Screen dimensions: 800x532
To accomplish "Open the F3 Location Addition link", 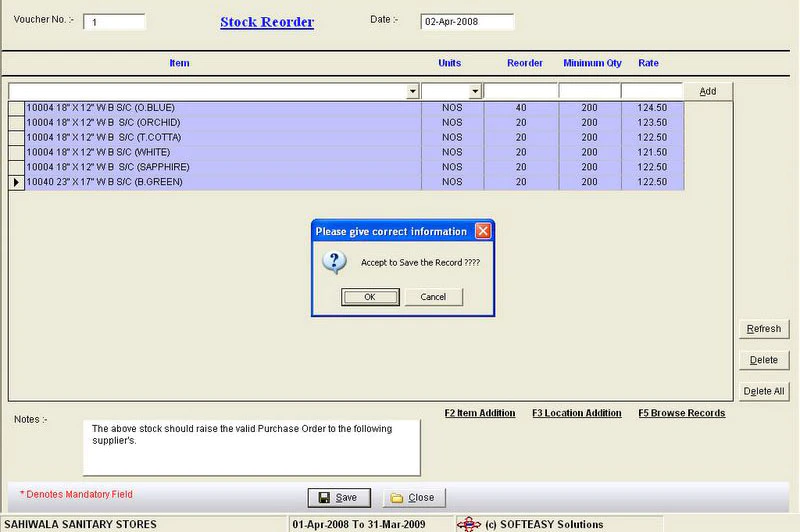I will [577, 413].
